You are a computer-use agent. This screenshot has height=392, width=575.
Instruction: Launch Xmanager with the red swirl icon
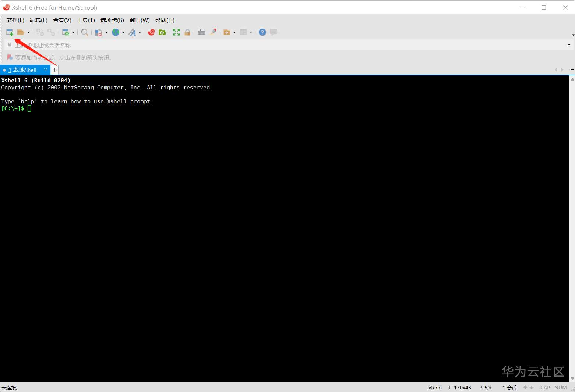tap(151, 32)
